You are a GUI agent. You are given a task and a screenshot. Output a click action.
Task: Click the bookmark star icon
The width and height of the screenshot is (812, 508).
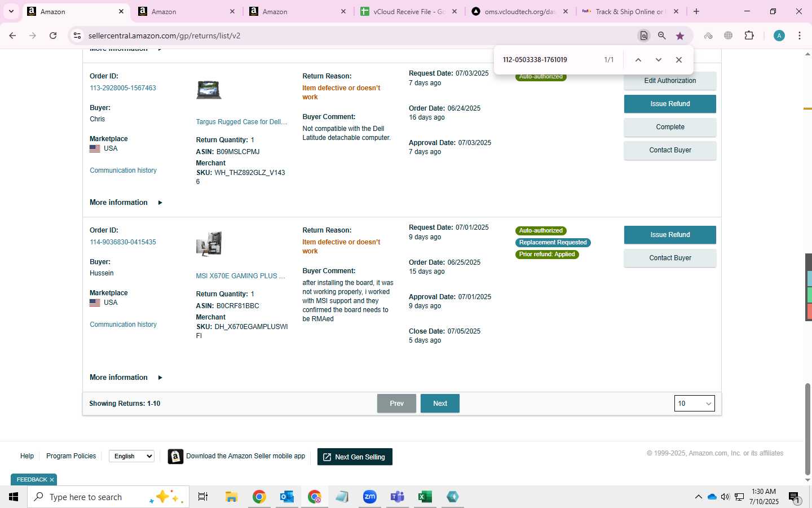[x=680, y=36]
